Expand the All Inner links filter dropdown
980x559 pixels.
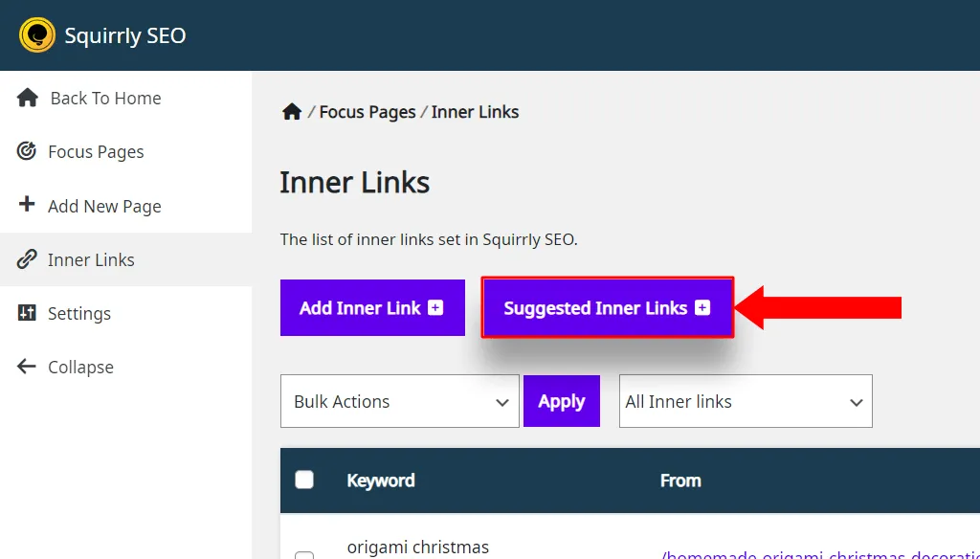click(746, 401)
